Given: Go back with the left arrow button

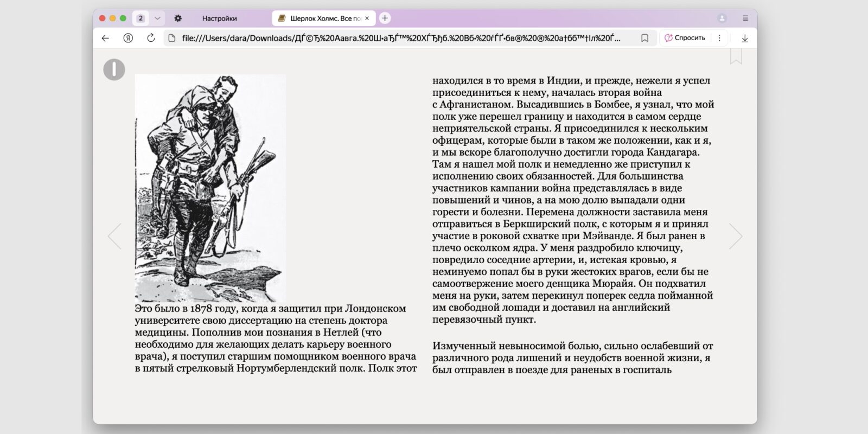Looking at the screenshot, I should (105, 38).
